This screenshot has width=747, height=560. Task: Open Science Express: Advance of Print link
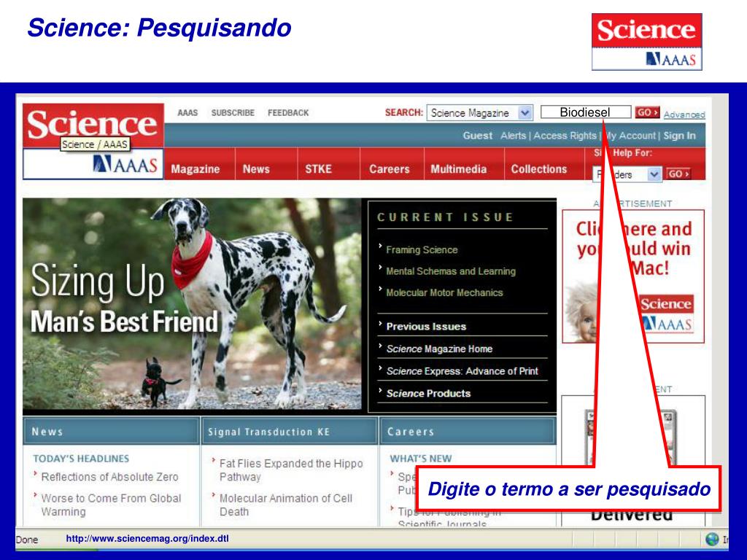pos(462,371)
